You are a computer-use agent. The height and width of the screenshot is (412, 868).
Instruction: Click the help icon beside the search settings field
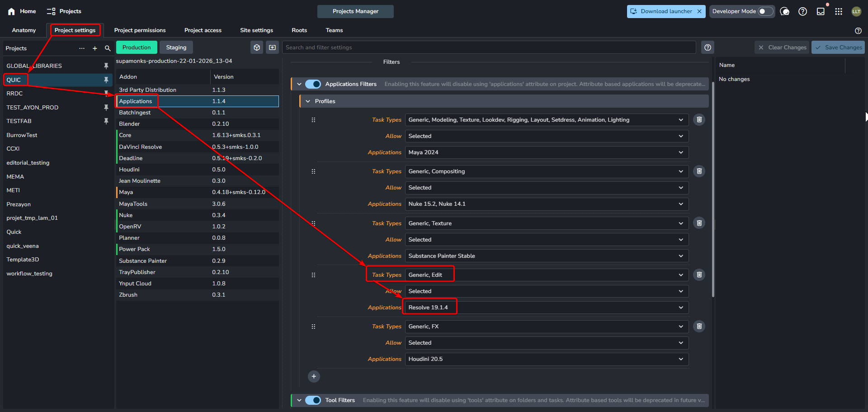click(x=708, y=47)
